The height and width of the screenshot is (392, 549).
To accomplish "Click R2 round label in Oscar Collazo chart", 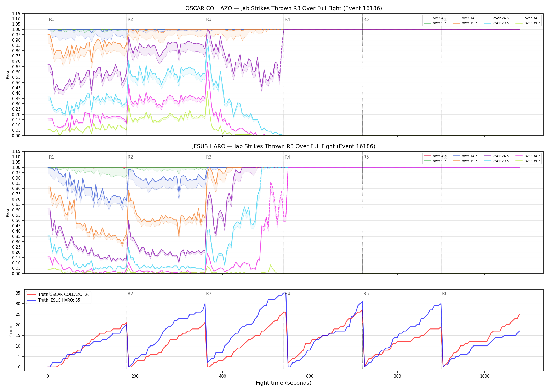I will click(x=130, y=19).
